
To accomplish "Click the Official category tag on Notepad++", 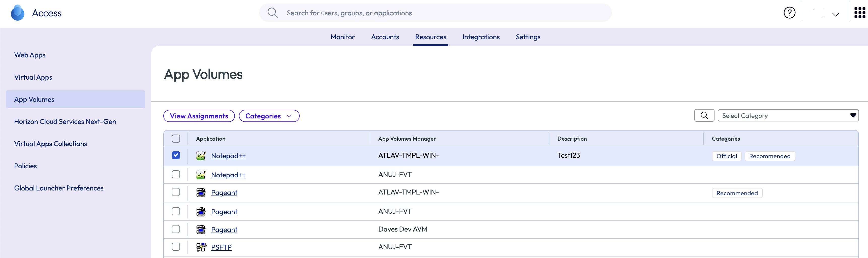I will [x=726, y=156].
